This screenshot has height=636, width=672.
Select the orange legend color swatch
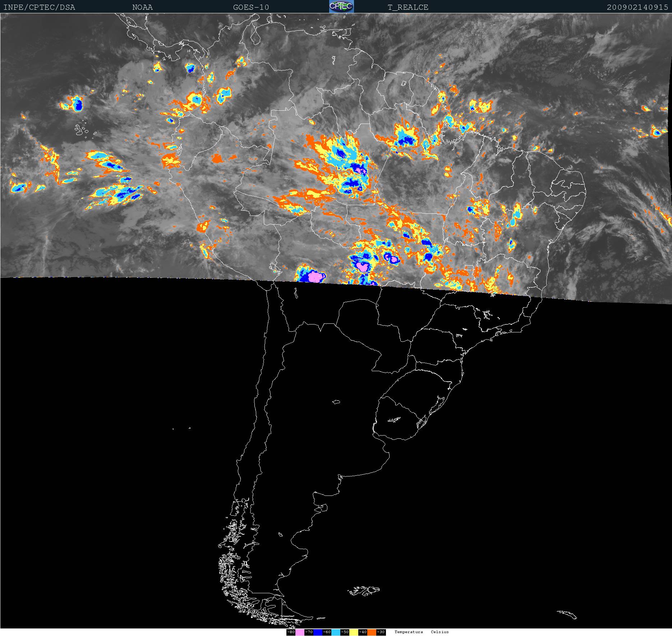tap(372, 632)
